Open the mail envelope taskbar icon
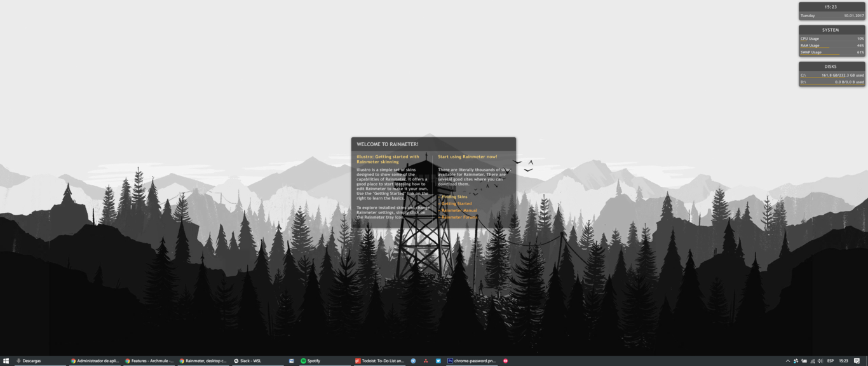868x366 pixels. [x=292, y=361]
